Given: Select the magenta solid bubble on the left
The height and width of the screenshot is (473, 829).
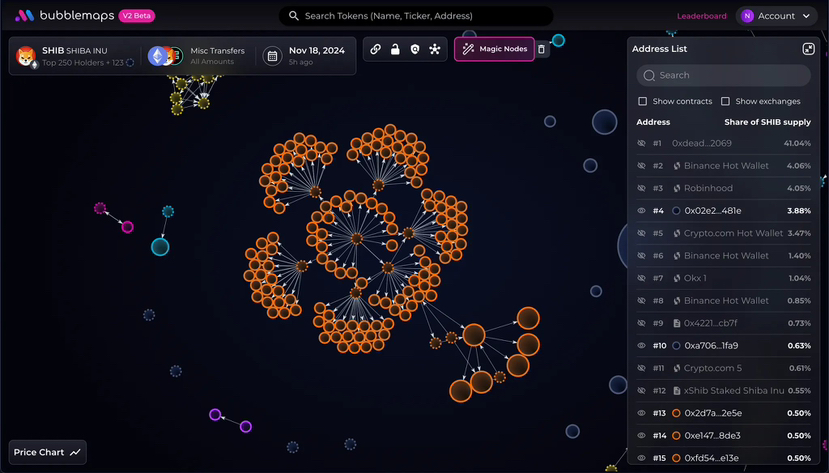Looking at the screenshot, I should [x=127, y=227].
